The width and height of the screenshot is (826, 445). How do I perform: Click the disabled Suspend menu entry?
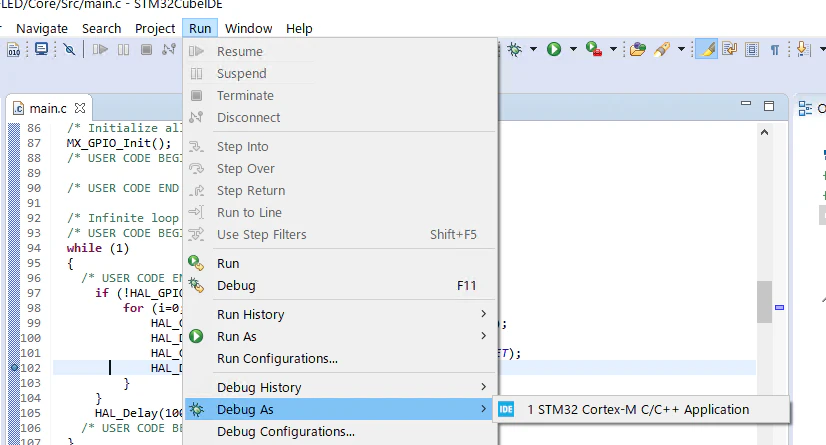tap(340, 74)
